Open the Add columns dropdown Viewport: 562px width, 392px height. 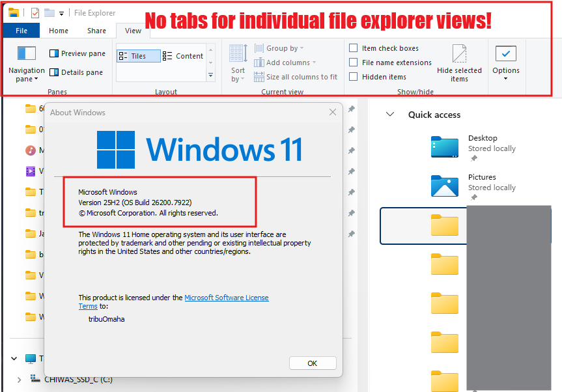click(x=285, y=63)
